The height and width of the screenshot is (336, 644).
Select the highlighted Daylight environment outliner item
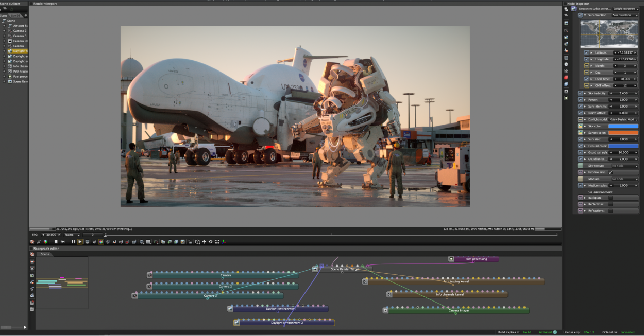[x=18, y=51]
